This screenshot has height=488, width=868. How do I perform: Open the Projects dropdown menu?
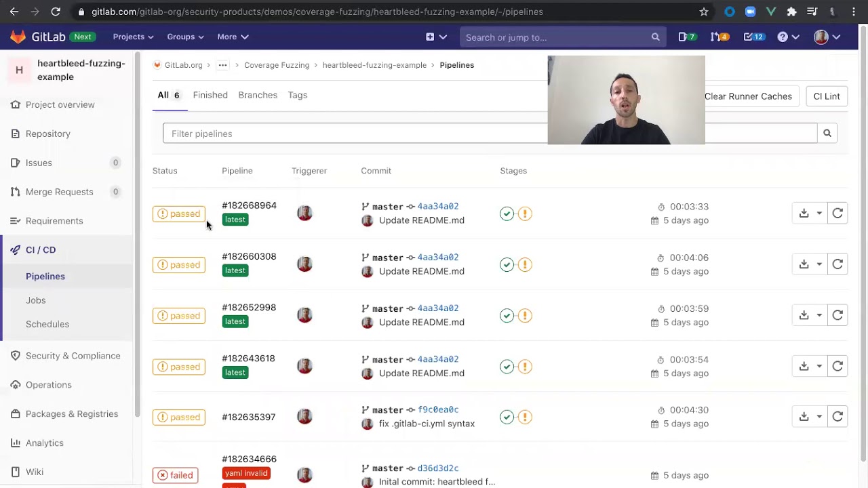[x=133, y=37]
